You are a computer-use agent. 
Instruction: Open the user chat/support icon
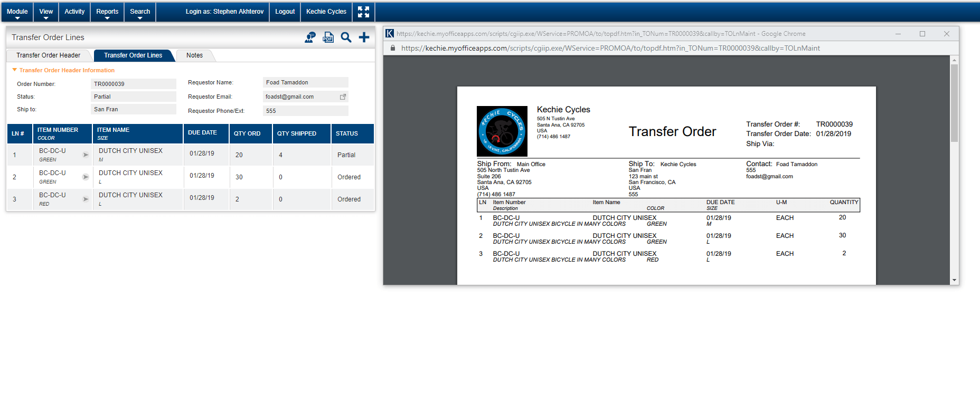pos(310,37)
